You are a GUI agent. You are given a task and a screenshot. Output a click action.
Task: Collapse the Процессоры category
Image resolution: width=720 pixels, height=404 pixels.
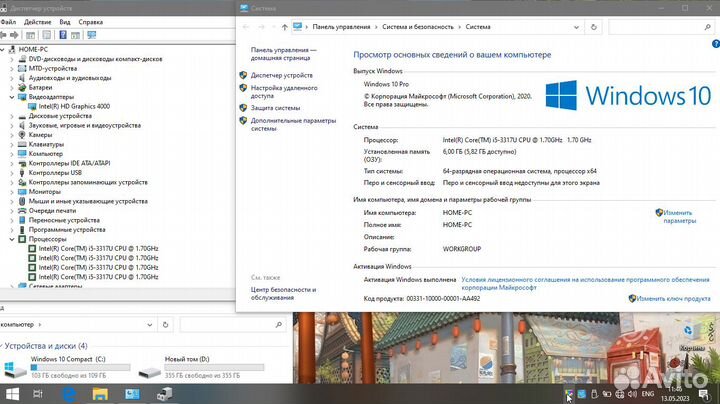click(x=12, y=239)
